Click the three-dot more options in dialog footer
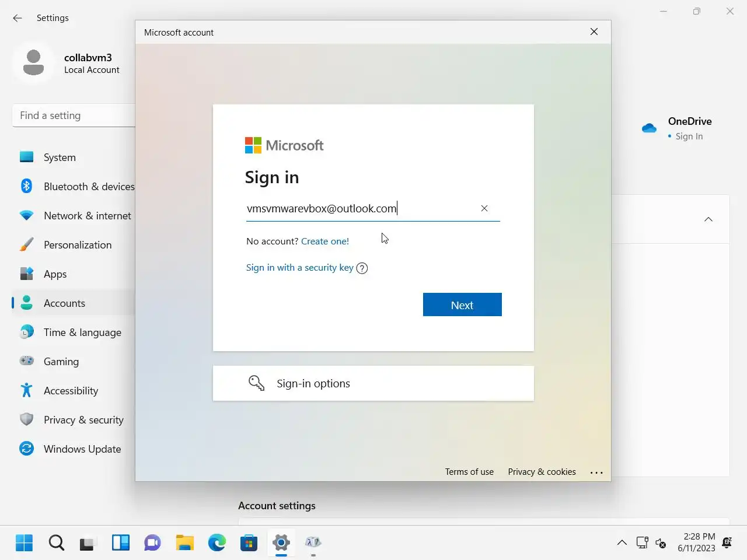Screen dimensions: 747x560 [x=596, y=473]
